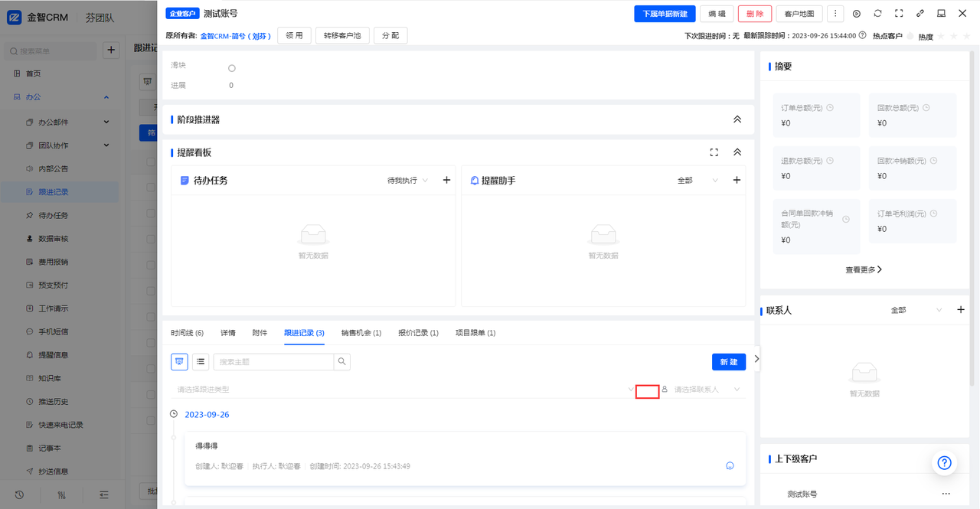Open the 待我执行 dropdown in 待办任务
Viewport: 980px width, 509px height.
408,181
